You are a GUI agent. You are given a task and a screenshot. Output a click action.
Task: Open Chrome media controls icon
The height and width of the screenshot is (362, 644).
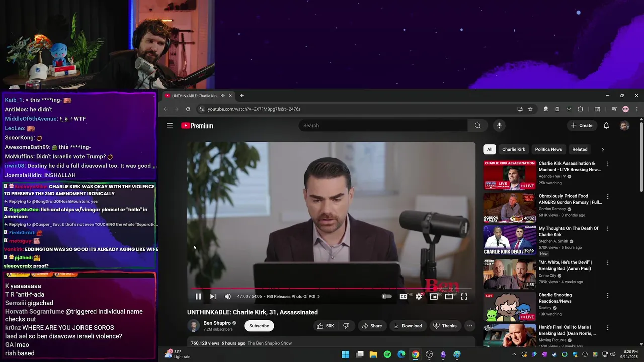(x=614, y=109)
